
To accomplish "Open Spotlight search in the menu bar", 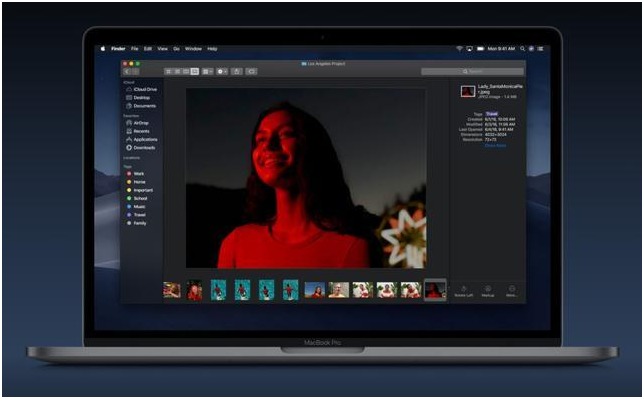I will point(522,48).
